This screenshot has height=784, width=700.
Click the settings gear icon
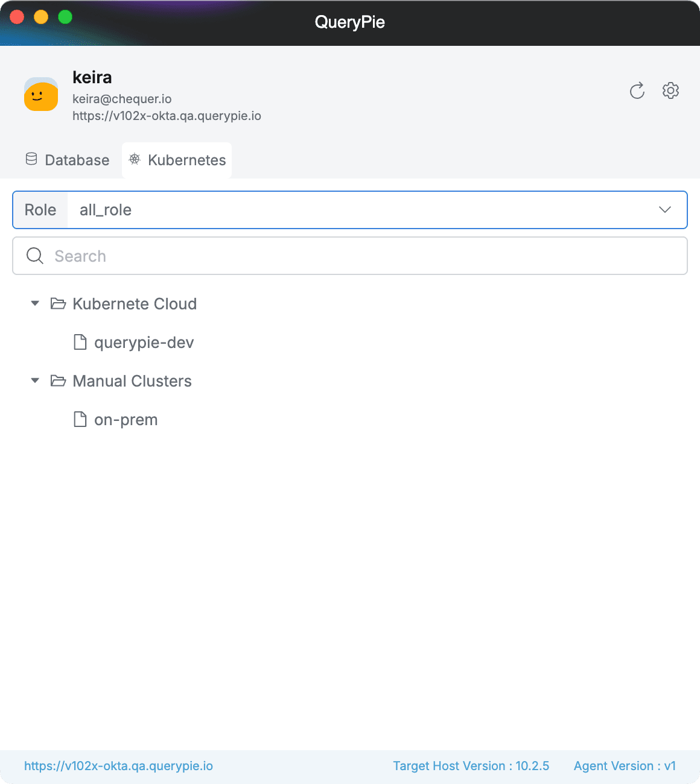pos(670,90)
